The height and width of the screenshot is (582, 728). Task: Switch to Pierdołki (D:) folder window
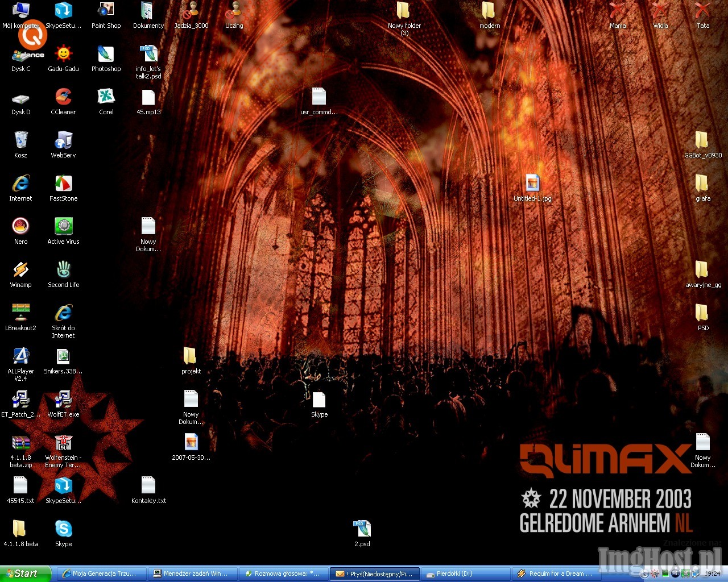(466, 574)
